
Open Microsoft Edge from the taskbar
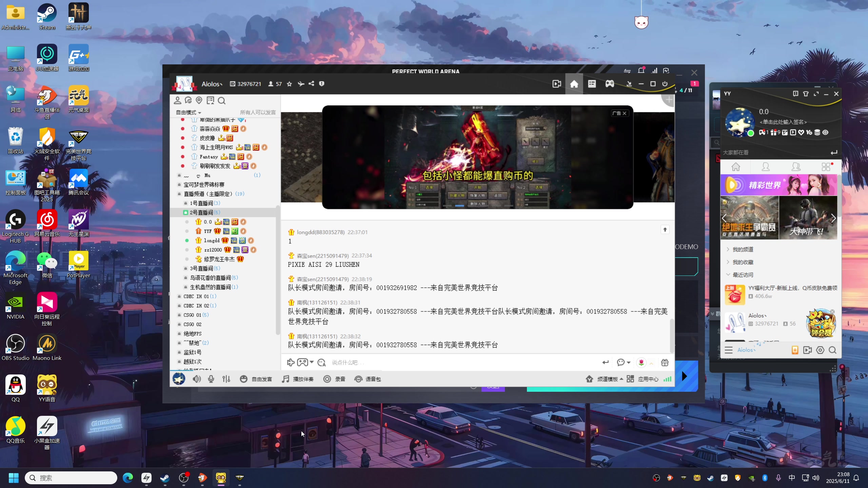tap(128, 478)
